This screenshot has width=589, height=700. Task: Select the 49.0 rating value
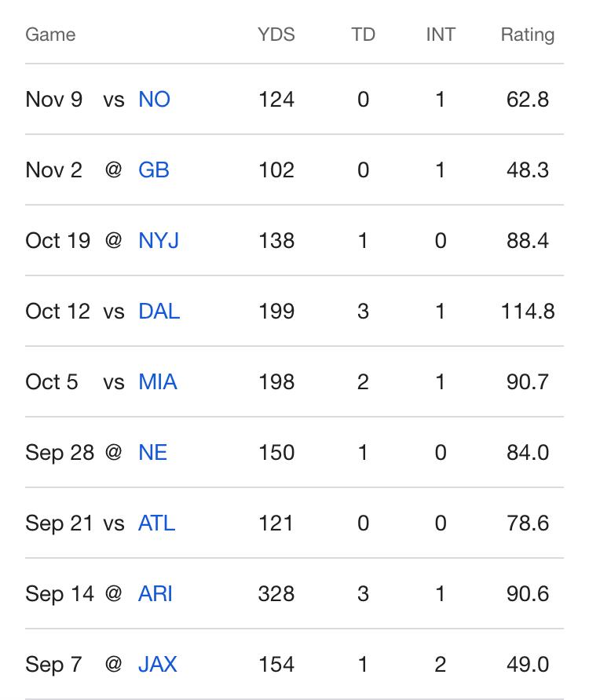(x=528, y=665)
